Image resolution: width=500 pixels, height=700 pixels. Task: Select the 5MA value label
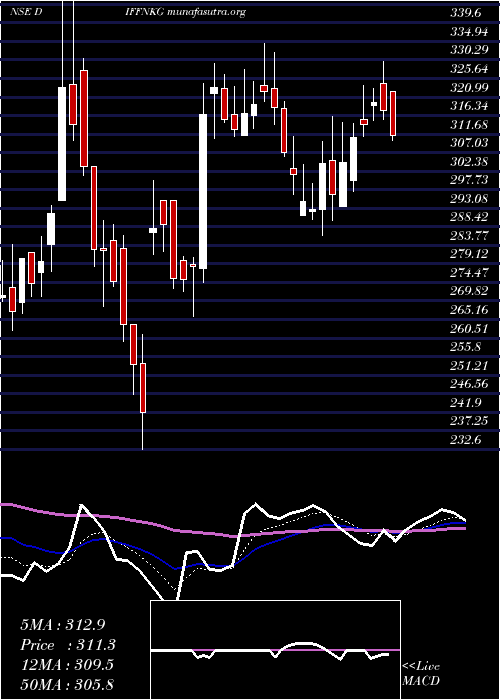tap(62, 624)
